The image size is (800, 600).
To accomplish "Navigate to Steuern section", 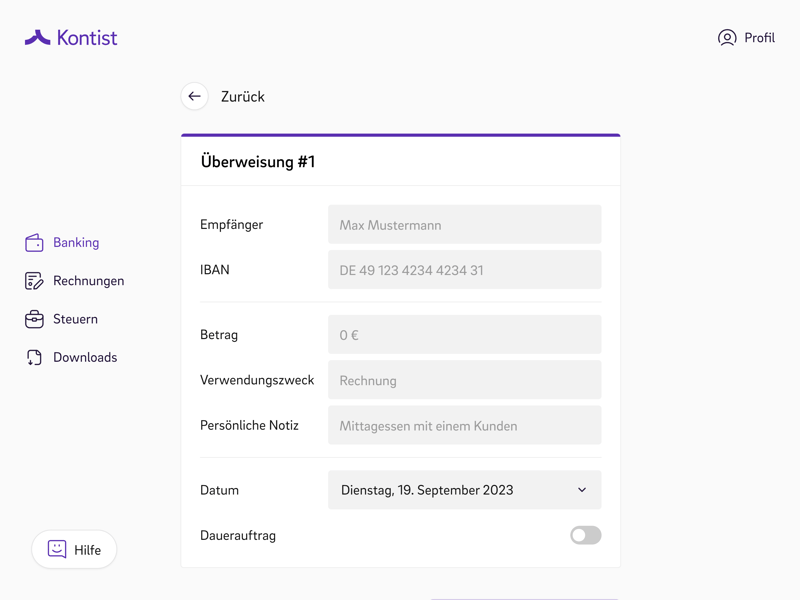I will [x=75, y=319].
